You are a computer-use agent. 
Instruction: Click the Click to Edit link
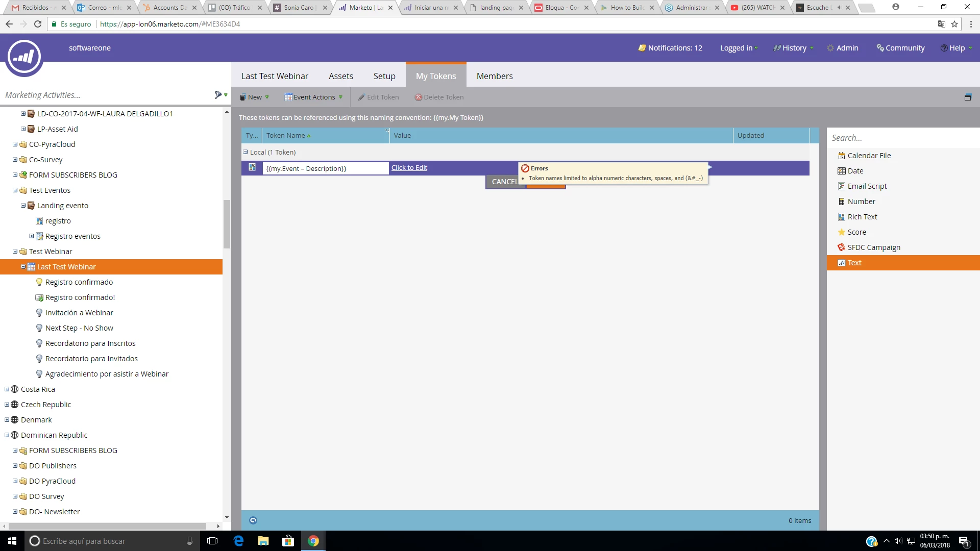(x=409, y=167)
